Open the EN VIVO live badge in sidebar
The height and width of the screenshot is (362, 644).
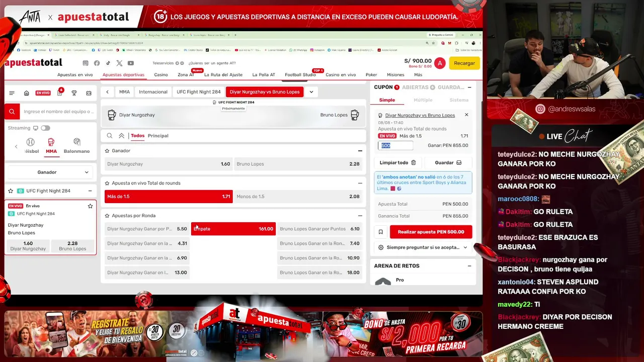(x=43, y=93)
